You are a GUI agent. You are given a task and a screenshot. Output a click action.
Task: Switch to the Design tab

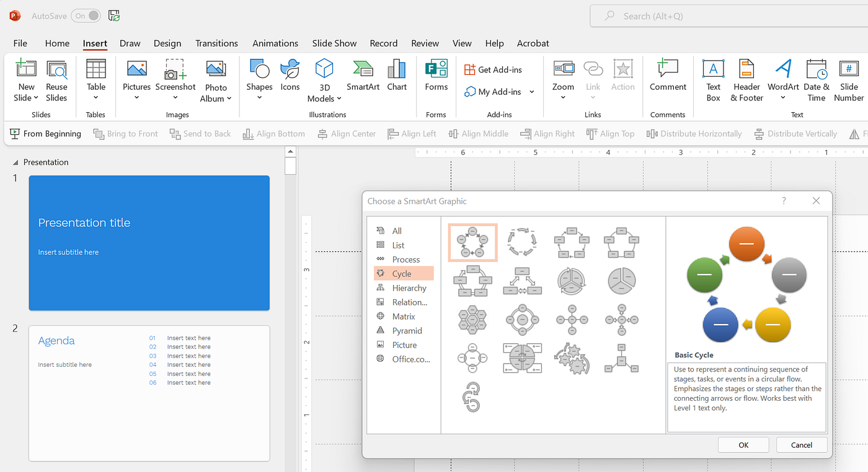[x=167, y=43]
